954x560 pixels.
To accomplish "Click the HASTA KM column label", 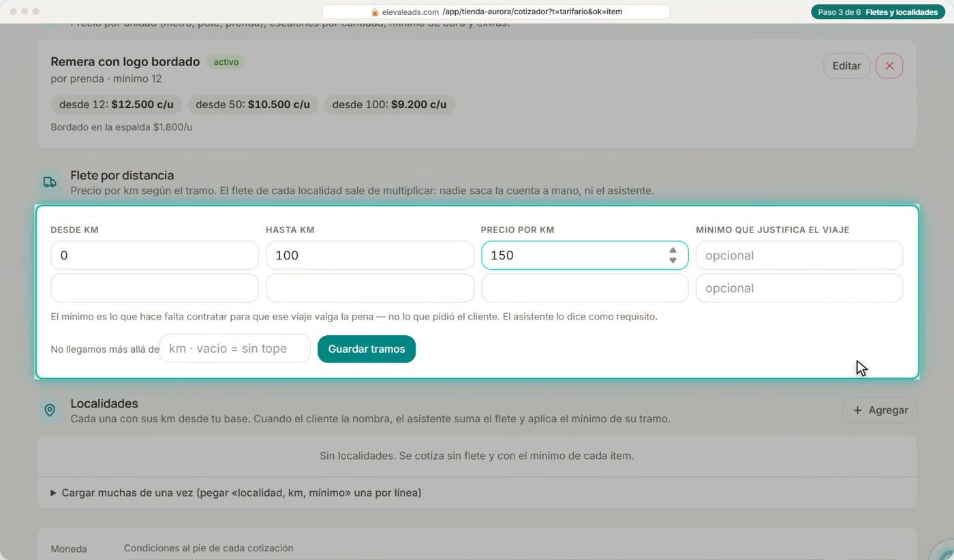I will click(x=290, y=230).
